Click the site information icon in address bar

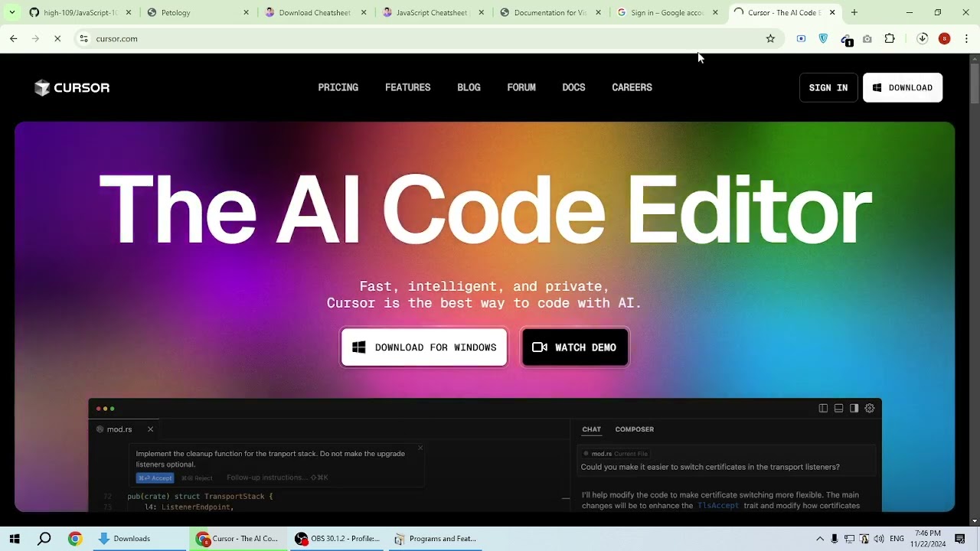(83, 38)
